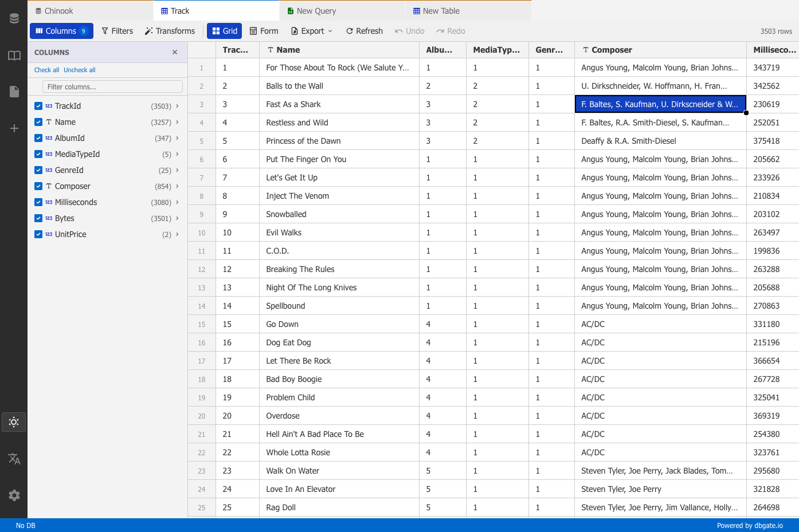Open the settings gear in sidebar

14,495
